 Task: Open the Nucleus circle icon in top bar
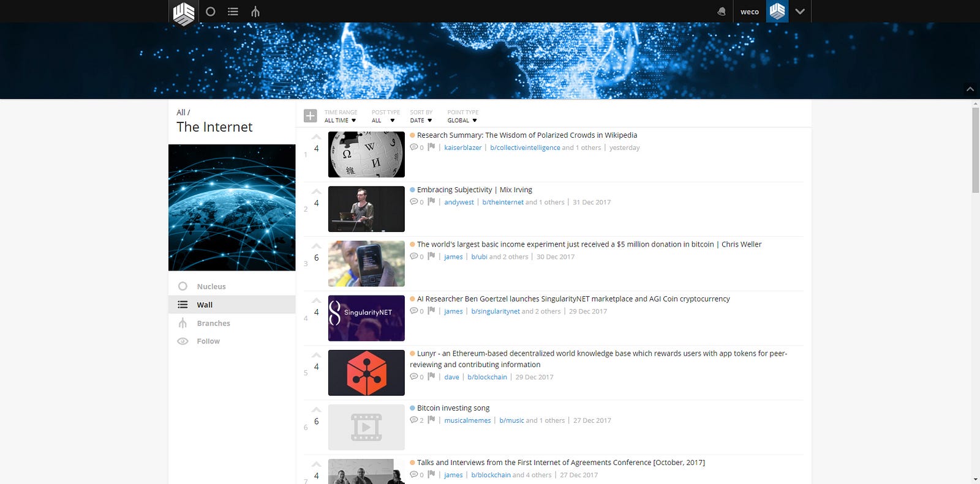[211, 12]
